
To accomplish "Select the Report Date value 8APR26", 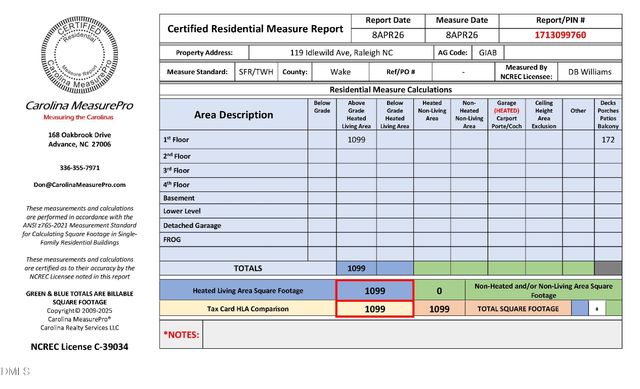I will [x=388, y=35].
